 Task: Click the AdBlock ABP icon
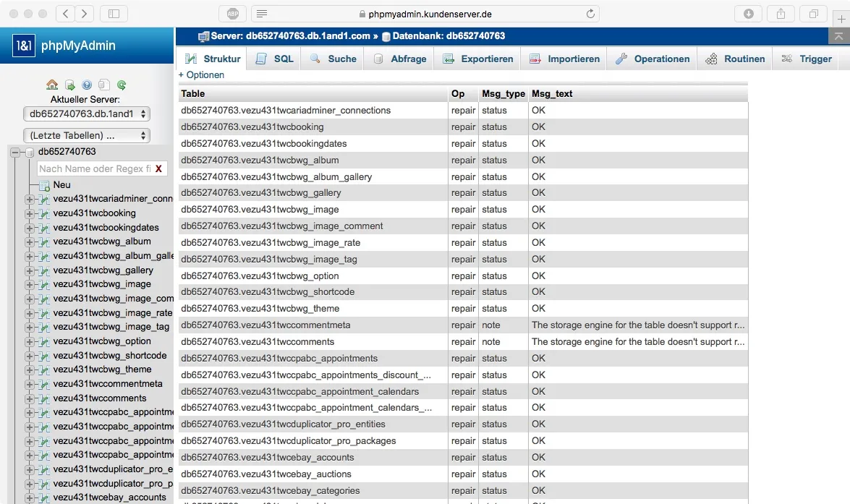click(232, 14)
